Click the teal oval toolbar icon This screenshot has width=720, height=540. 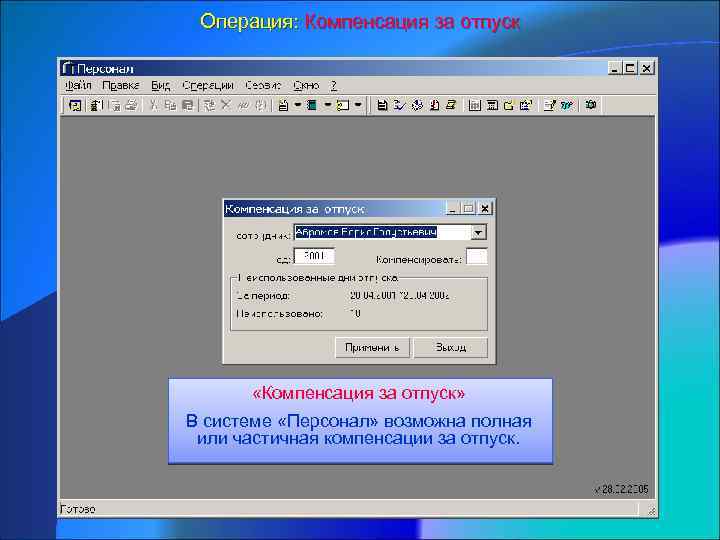pyautogui.click(x=567, y=105)
